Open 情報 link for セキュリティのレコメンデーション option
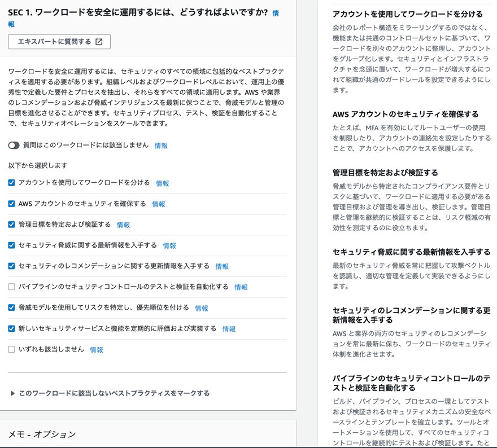Image resolution: width=497 pixels, height=448 pixels. [222, 266]
